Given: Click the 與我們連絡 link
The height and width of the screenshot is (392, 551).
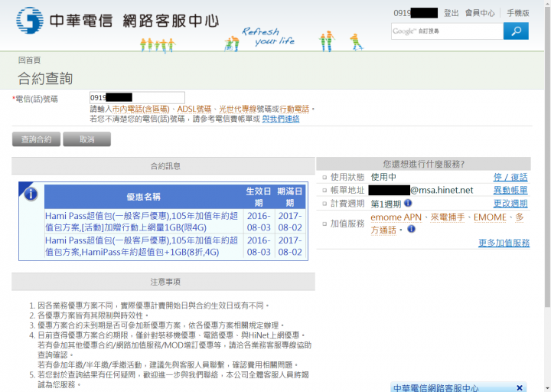Looking at the screenshot, I should pos(280,119).
